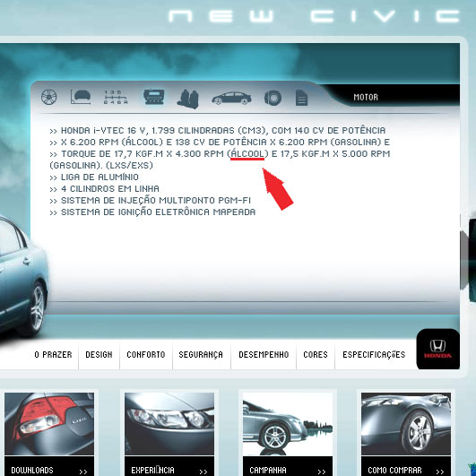The height and width of the screenshot is (476, 476).
Task: Select the highlighted engine motor icon
Action: tap(154, 97)
